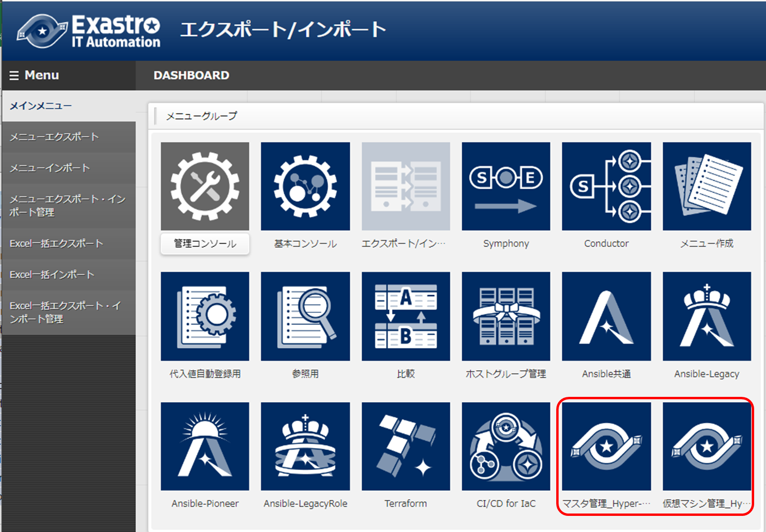Click the メニュー作成 text label
This screenshot has height=532, width=766.
(707, 244)
